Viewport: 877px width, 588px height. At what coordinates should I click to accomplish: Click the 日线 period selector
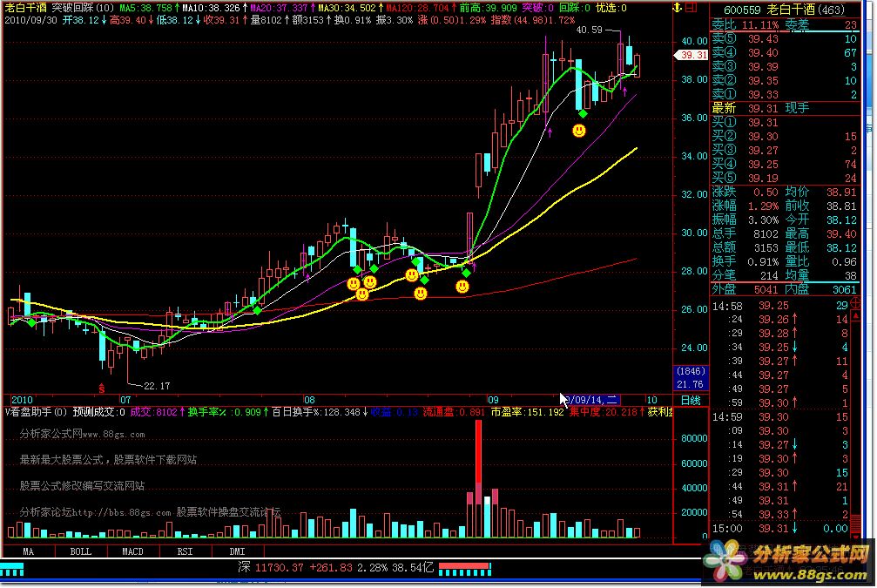point(691,400)
